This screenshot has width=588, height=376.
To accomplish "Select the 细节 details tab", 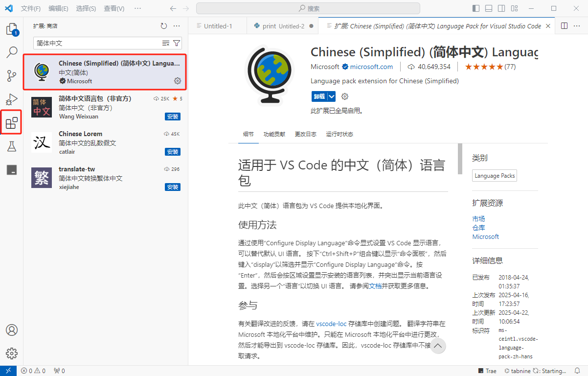I will click(249, 134).
